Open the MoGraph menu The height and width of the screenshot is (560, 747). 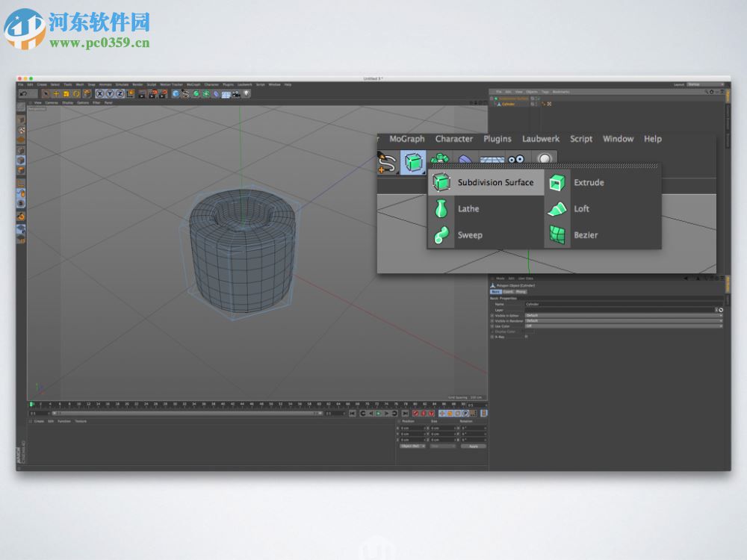[406, 139]
